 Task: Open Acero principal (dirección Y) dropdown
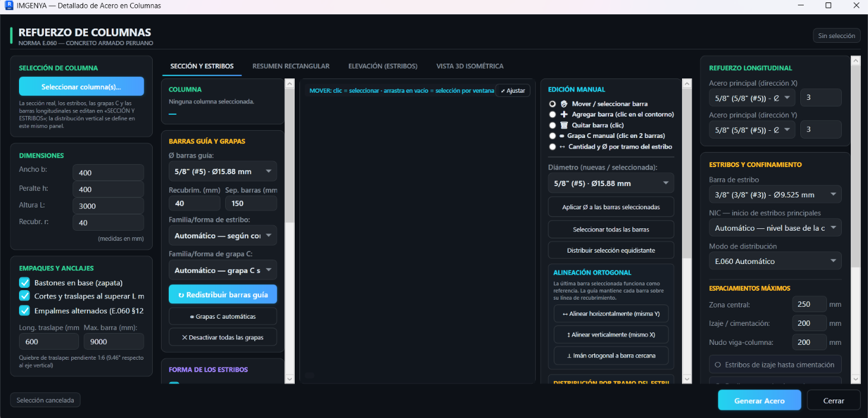[752, 130]
